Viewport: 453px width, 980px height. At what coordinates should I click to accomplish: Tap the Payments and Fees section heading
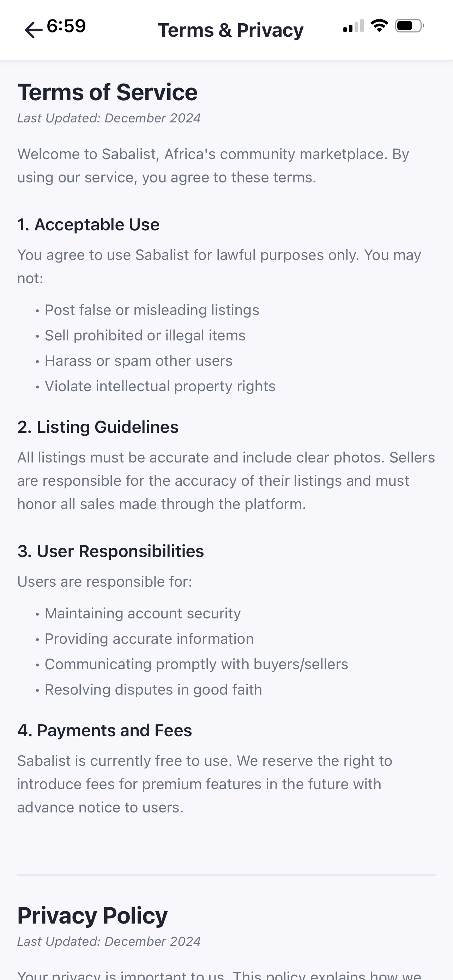point(104,731)
